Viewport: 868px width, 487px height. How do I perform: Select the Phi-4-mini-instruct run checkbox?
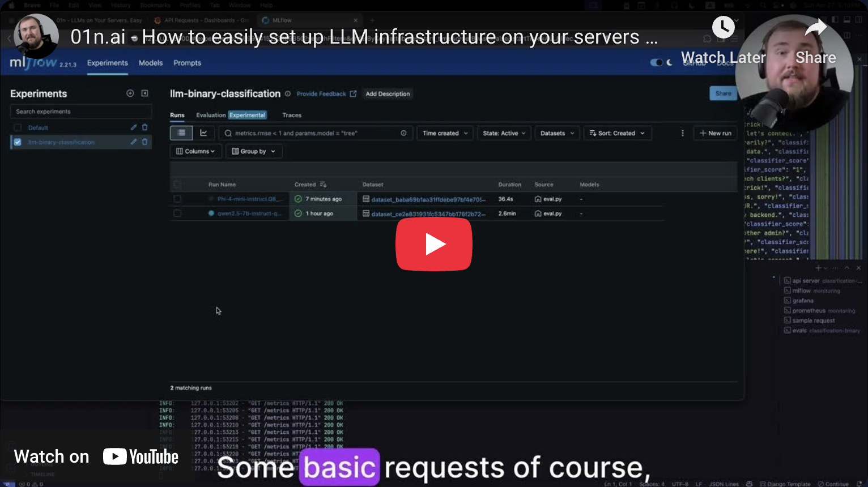click(177, 199)
